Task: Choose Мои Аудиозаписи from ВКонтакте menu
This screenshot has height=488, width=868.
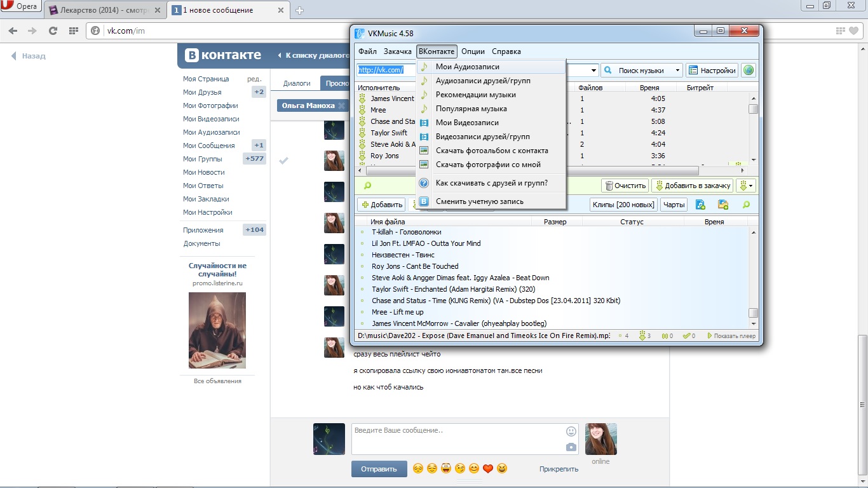Action: [491, 67]
